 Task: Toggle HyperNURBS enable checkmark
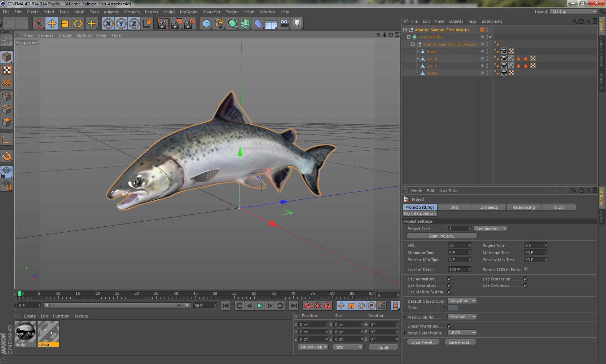click(491, 37)
